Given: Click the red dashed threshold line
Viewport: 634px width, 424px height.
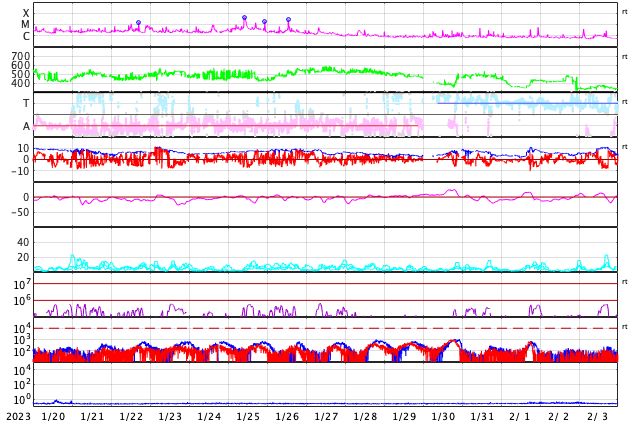Looking at the screenshot, I should coord(300,328).
